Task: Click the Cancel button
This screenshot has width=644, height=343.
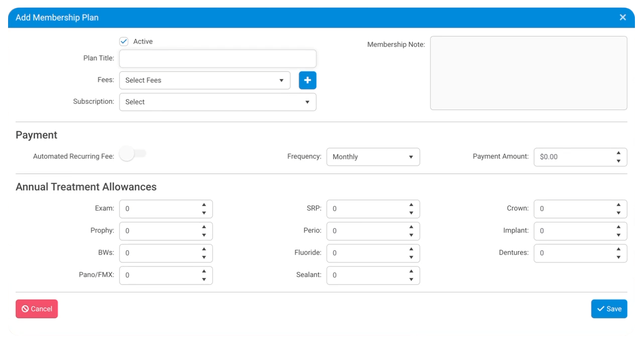Action: (37, 309)
